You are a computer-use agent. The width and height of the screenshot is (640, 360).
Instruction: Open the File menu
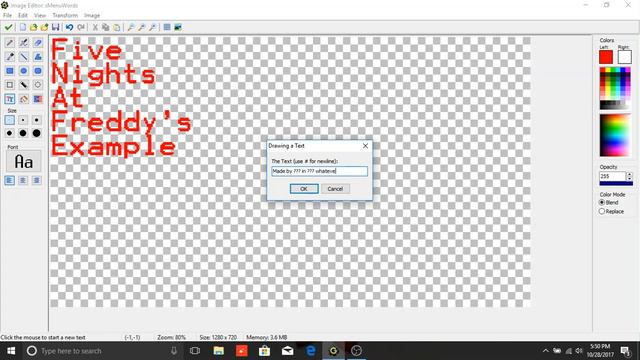coord(7,15)
